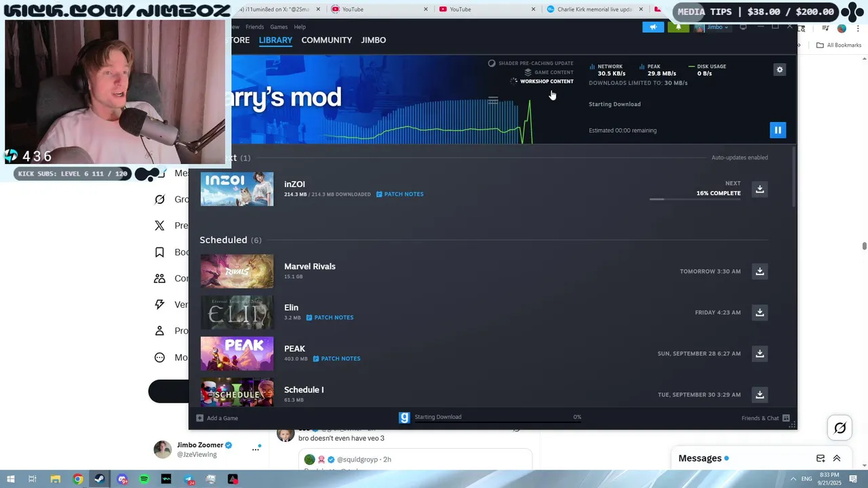The width and height of the screenshot is (868, 488).
Task: Click Verified lightning icon in X sidebar
Action: pos(160,304)
